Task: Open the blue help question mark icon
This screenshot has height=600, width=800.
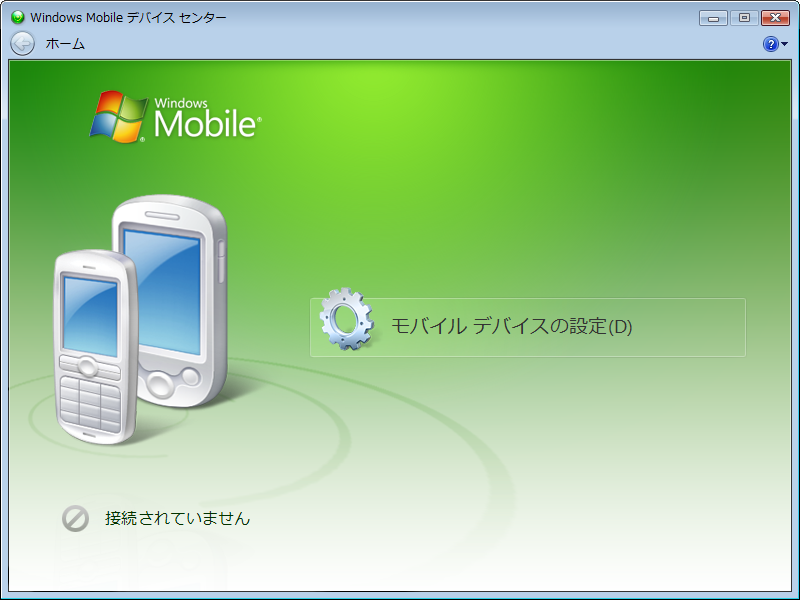Action: tap(770, 44)
